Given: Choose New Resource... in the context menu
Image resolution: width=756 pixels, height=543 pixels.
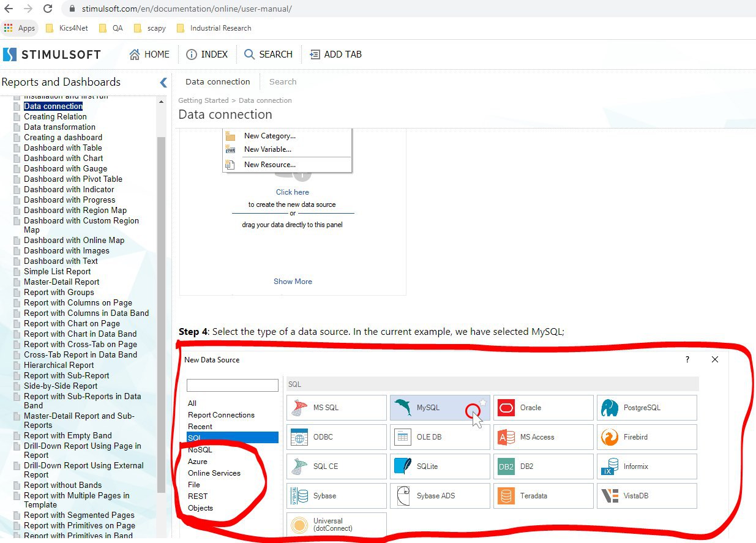Looking at the screenshot, I should (270, 165).
